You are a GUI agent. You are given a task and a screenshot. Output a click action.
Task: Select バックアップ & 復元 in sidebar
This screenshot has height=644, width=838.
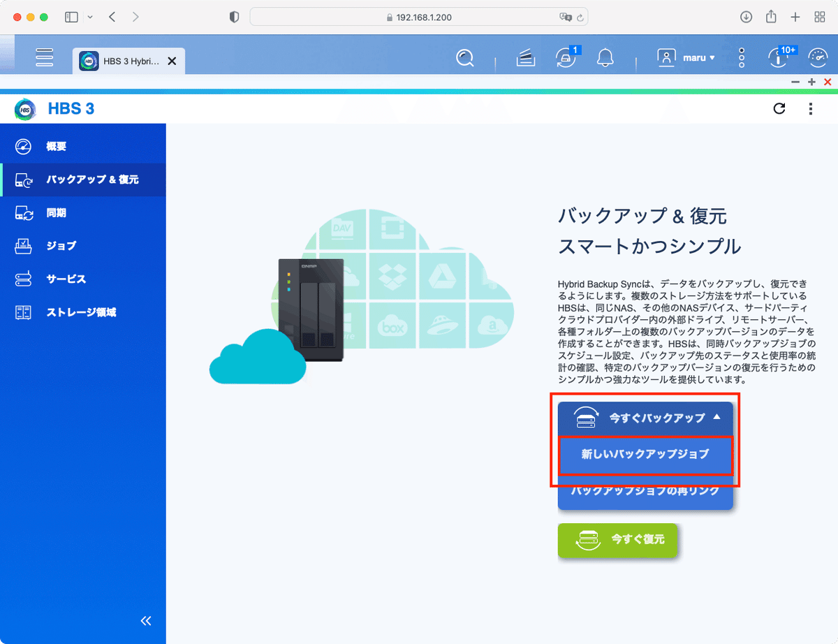click(x=83, y=180)
